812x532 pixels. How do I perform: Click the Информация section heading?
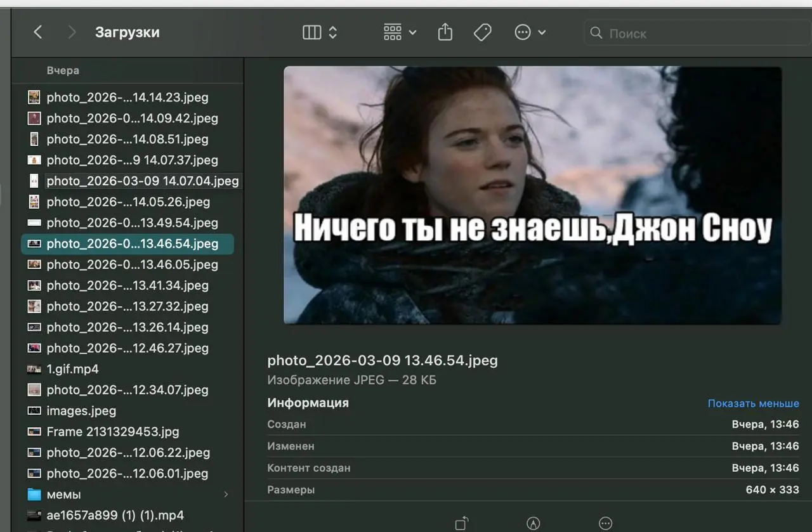tap(308, 403)
